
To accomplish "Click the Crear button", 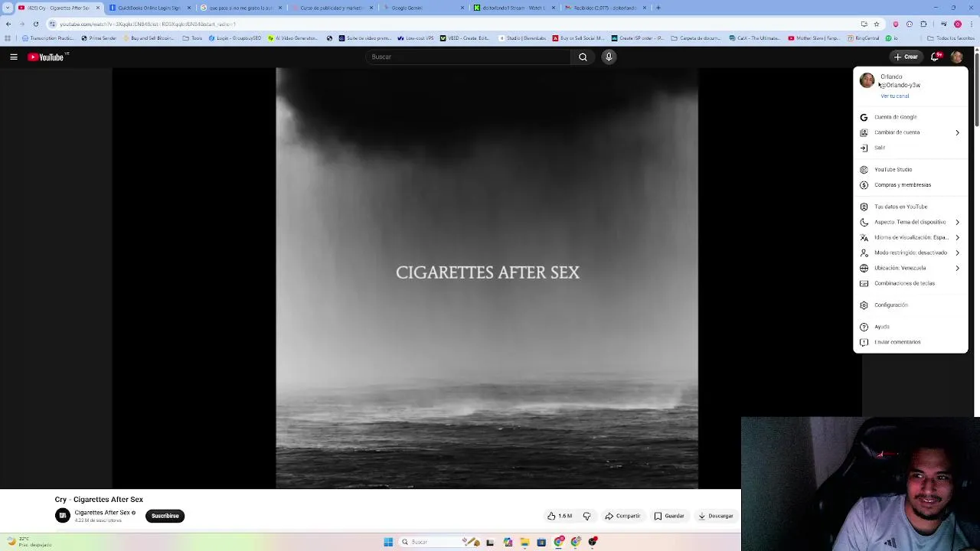I will point(906,57).
